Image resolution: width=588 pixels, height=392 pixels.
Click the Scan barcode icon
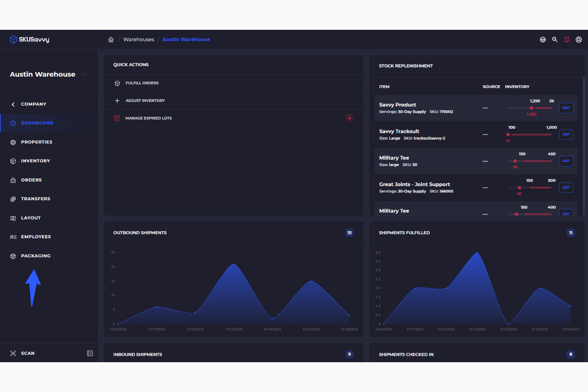(13, 353)
